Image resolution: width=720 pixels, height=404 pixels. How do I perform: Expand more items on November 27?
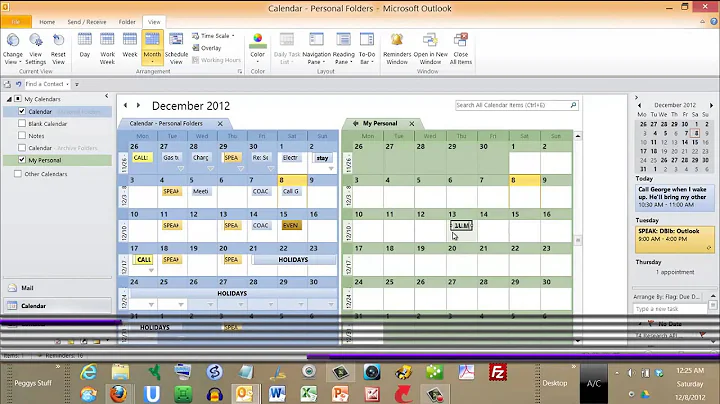pyautogui.click(x=180, y=169)
